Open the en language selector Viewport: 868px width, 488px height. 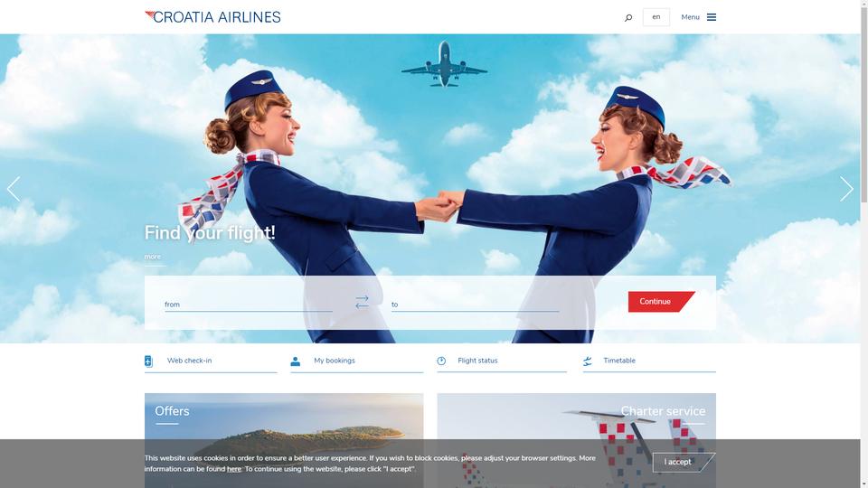point(656,17)
